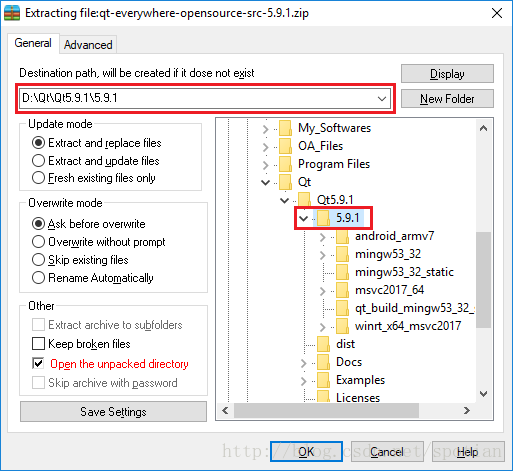Screen dimensions: 513x471
Task: Open Help for the extraction dialog
Action: click(x=468, y=452)
